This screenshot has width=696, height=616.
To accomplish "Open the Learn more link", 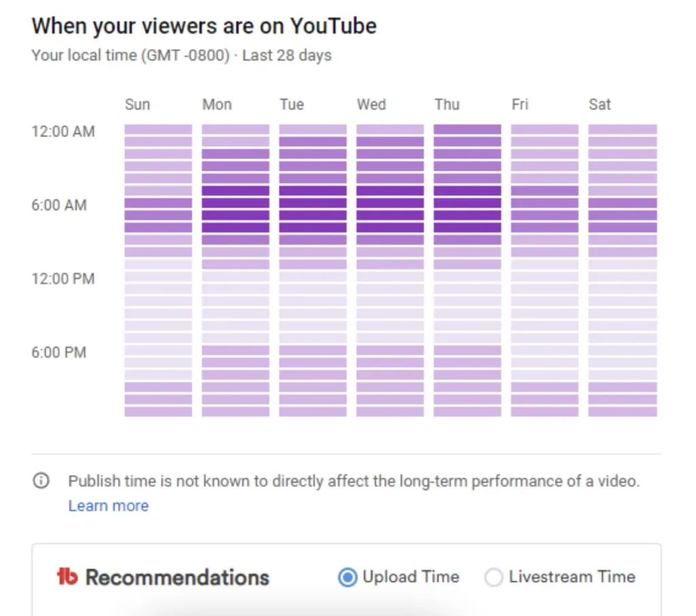I will click(108, 506).
